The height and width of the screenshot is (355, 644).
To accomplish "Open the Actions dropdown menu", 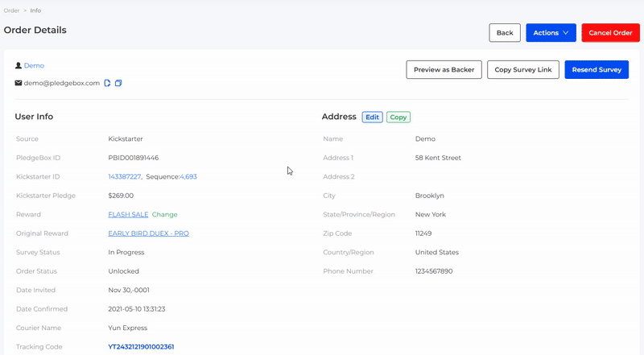I will 551,33.
